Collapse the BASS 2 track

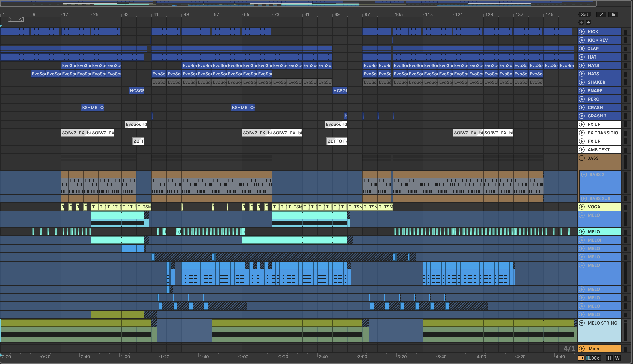point(584,174)
